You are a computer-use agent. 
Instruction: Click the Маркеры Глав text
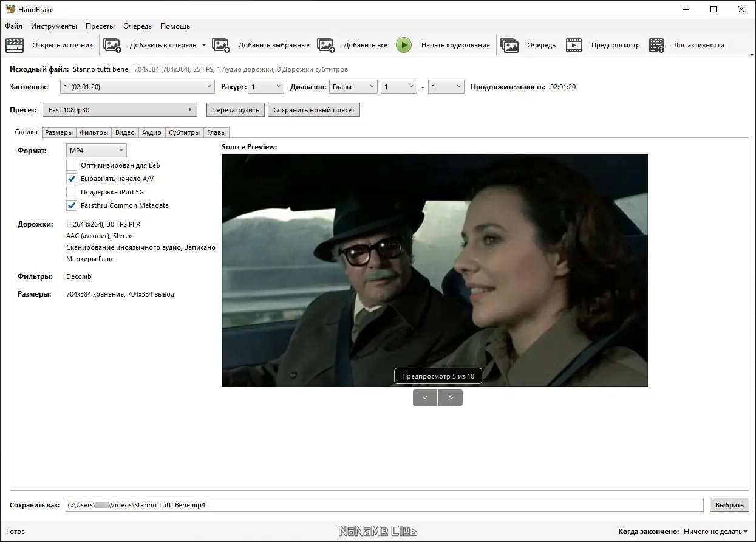[89, 259]
